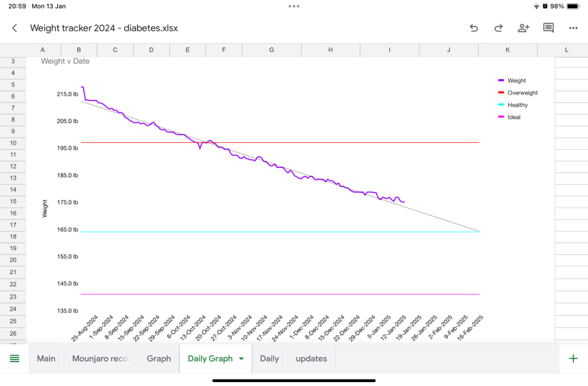Click the 165.0 lb axis label
The width and height of the screenshot is (588, 386).
[x=68, y=230]
